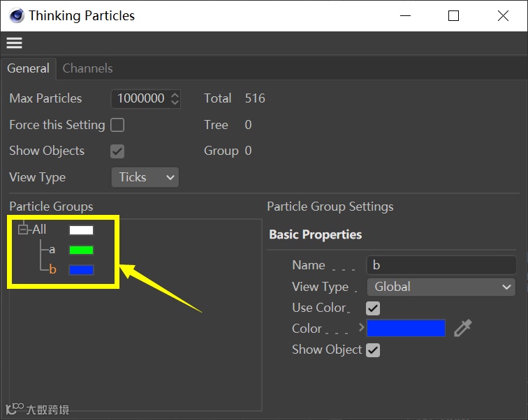Open the Global View Type dropdown
The image size is (528, 420).
pyautogui.click(x=441, y=287)
